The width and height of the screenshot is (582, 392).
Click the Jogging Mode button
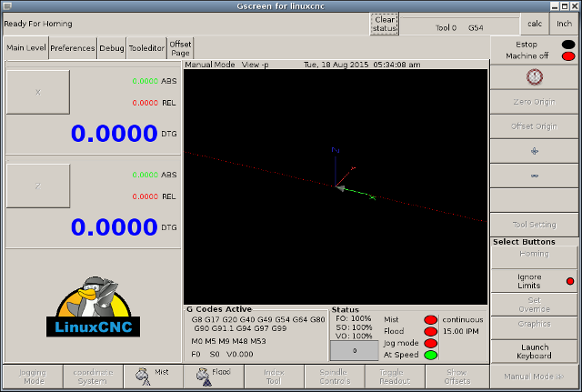tap(33, 377)
